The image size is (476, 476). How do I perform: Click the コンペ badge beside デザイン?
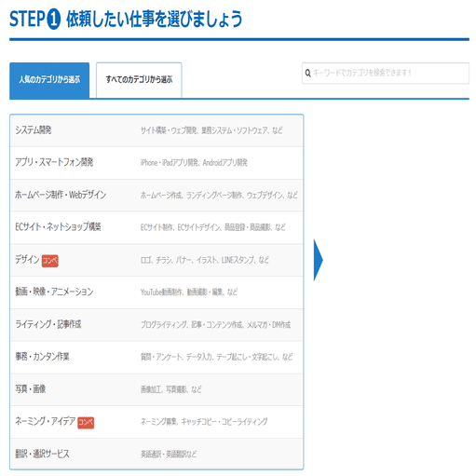click(x=50, y=261)
